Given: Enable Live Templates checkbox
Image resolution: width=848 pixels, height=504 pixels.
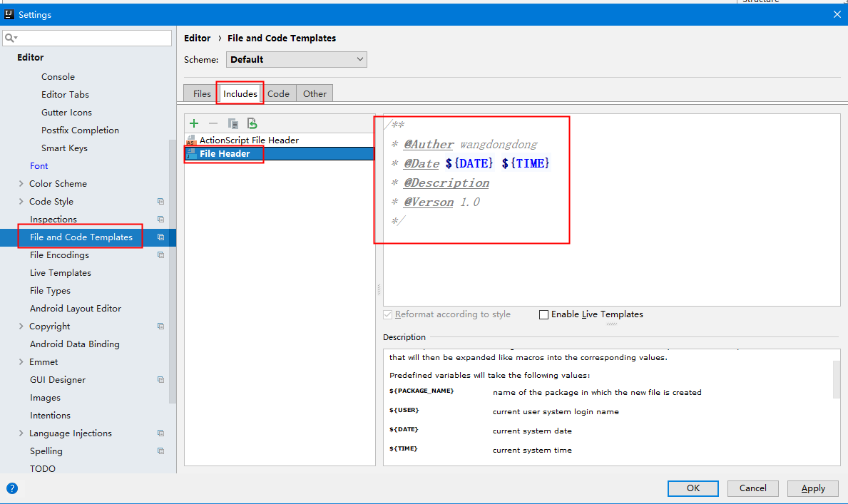Looking at the screenshot, I should point(544,314).
